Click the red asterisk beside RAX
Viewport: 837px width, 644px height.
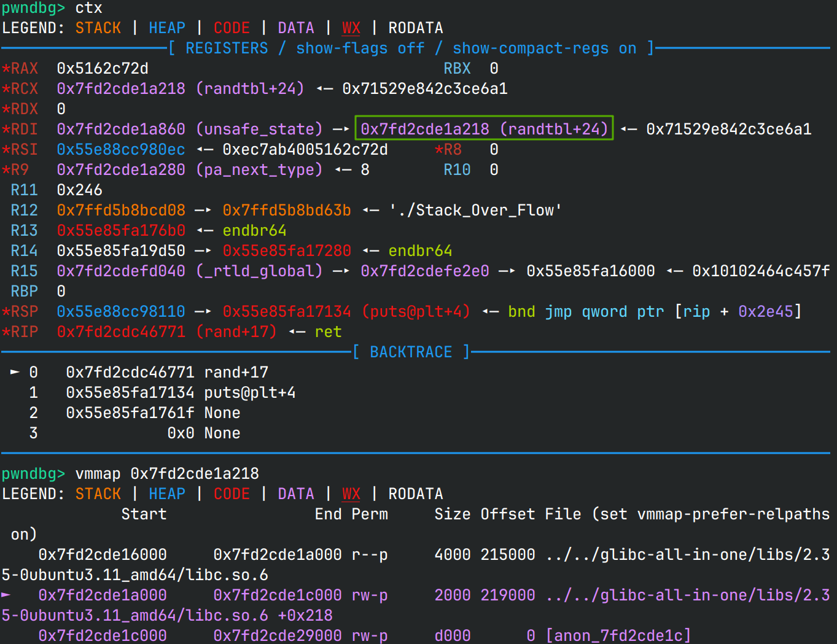click(x=6, y=68)
